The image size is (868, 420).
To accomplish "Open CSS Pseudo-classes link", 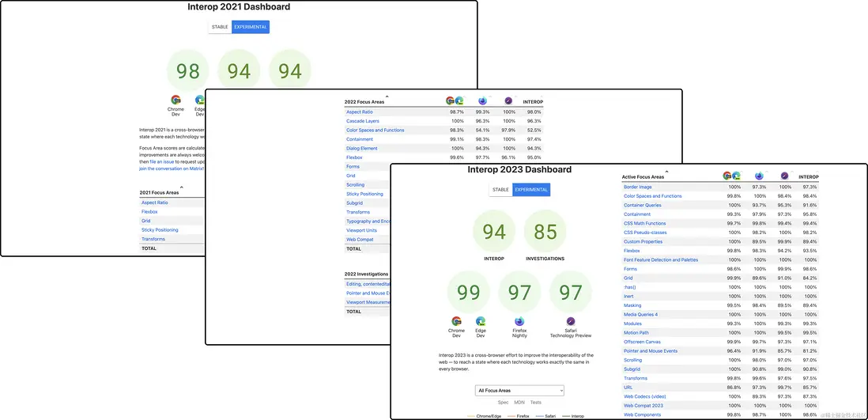I will pyautogui.click(x=645, y=233).
